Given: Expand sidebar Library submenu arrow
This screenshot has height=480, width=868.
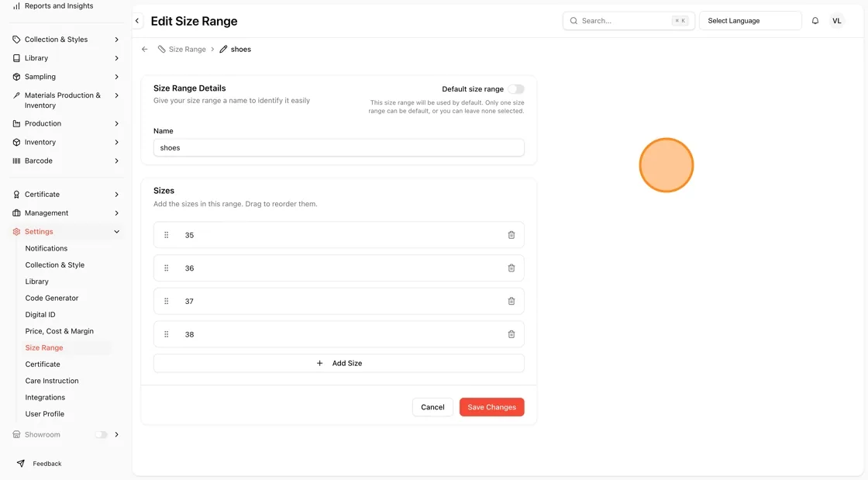Looking at the screenshot, I should point(117,58).
